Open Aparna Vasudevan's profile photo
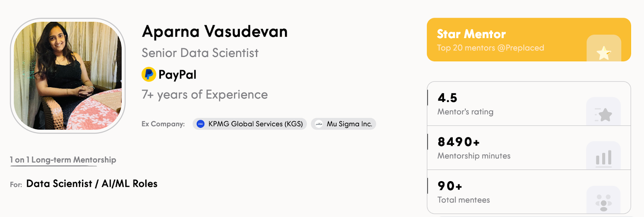The height and width of the screenshot is (217, 644). pyautogui.click(x=68, y=76)
